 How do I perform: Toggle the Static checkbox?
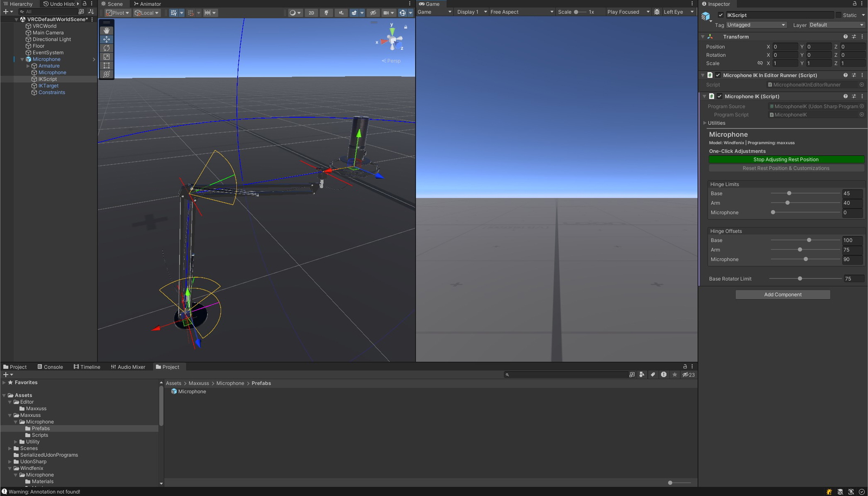pos(838,15)
